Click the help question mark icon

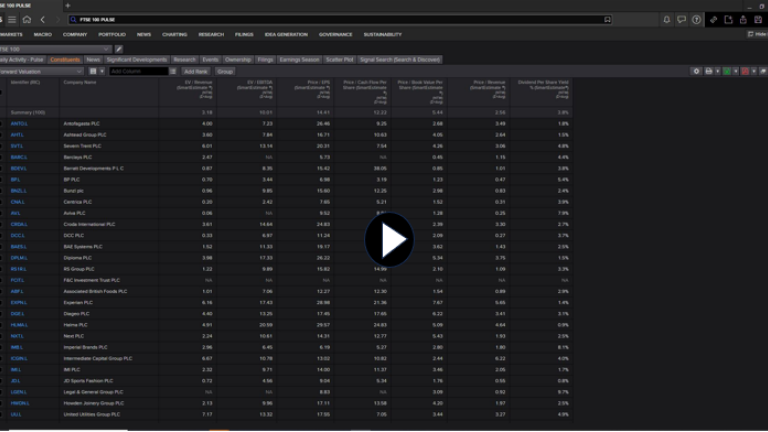[697, 19]
